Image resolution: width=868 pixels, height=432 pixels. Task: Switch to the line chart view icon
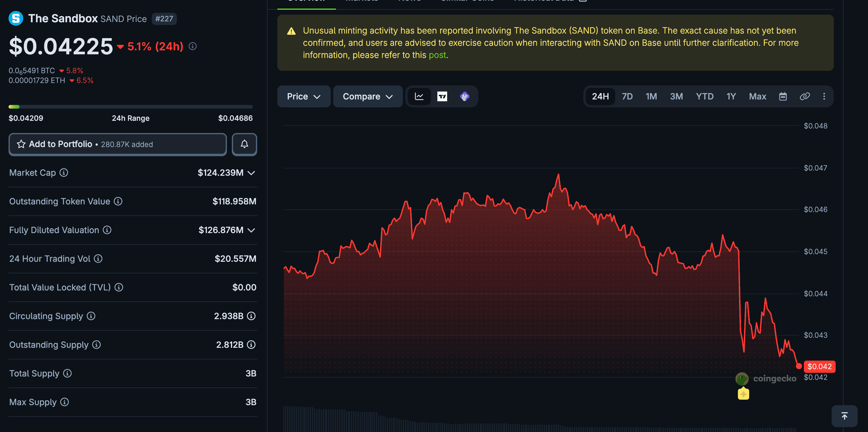point(419,96)
